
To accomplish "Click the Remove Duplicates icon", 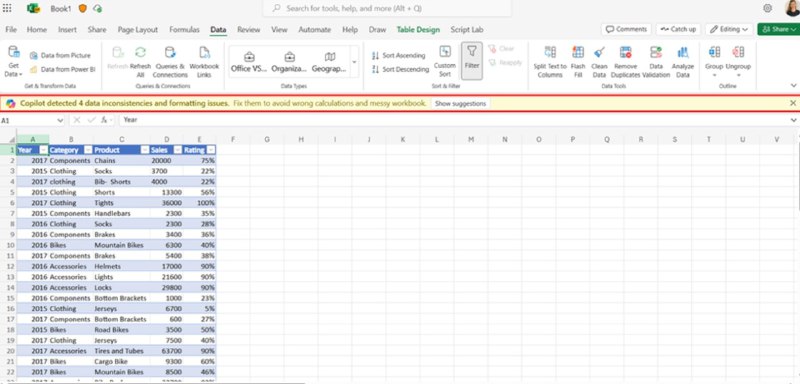I will [626, 52].
